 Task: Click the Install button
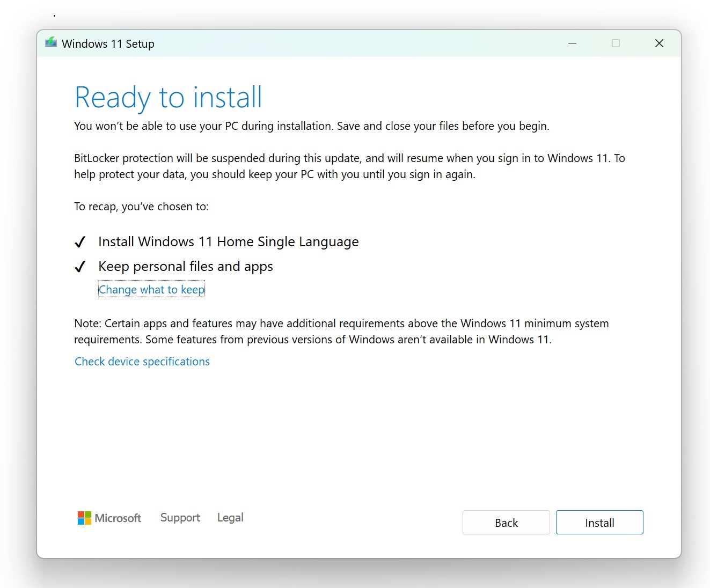(x=599, y=522)
